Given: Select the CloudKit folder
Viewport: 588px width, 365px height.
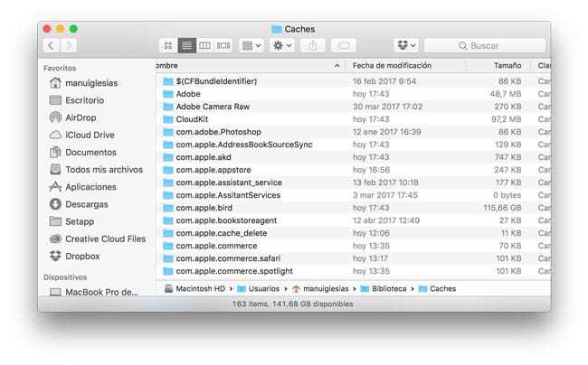Looking at the screenshot, I should 192,119.
